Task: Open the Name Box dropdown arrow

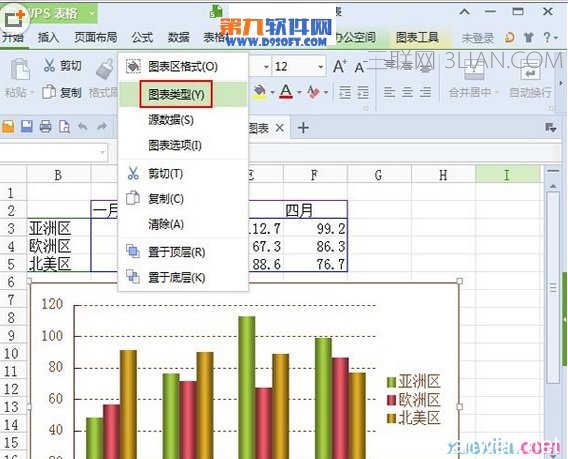Action: [102, 152]
